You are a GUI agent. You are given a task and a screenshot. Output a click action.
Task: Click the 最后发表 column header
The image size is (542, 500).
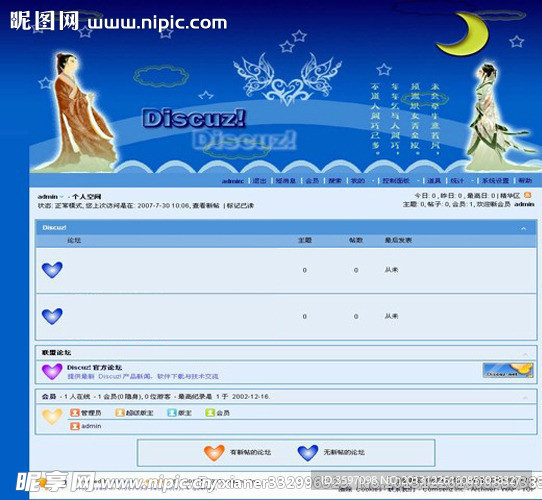point(398,240)
